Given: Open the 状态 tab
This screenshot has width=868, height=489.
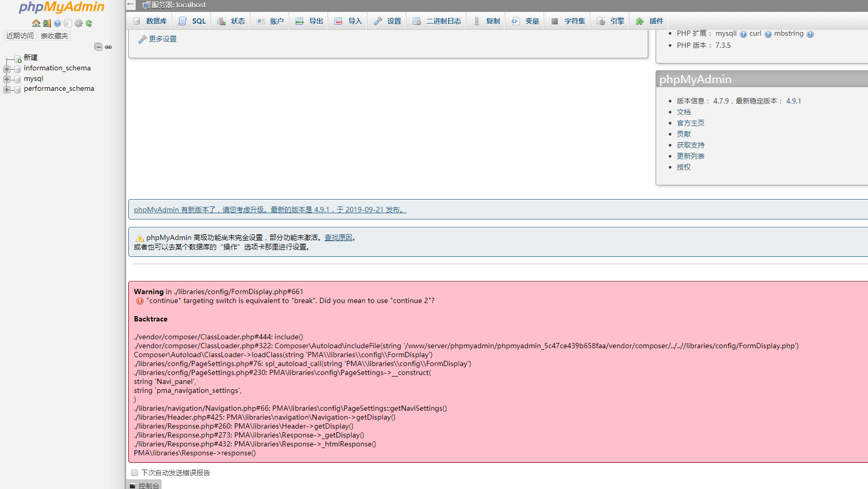Looking at the screenshot, I should pyautogui.click(x=231, y=21).
